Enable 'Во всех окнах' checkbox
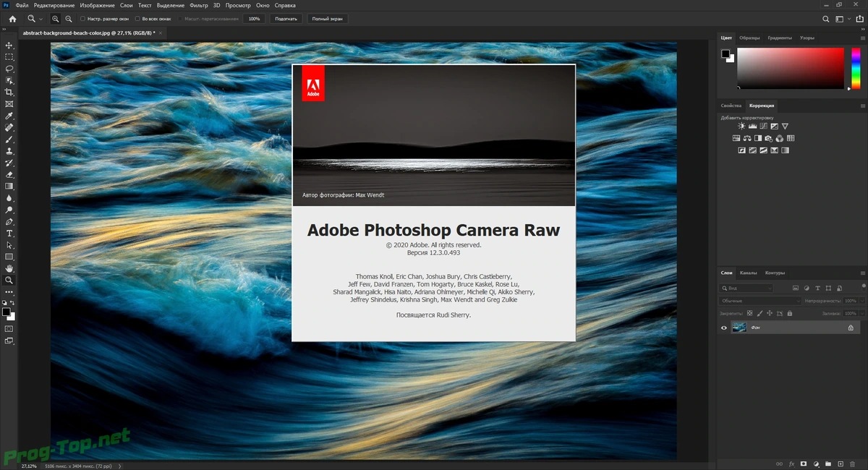The height and width of the screenshot is (470, 868). 136,19
